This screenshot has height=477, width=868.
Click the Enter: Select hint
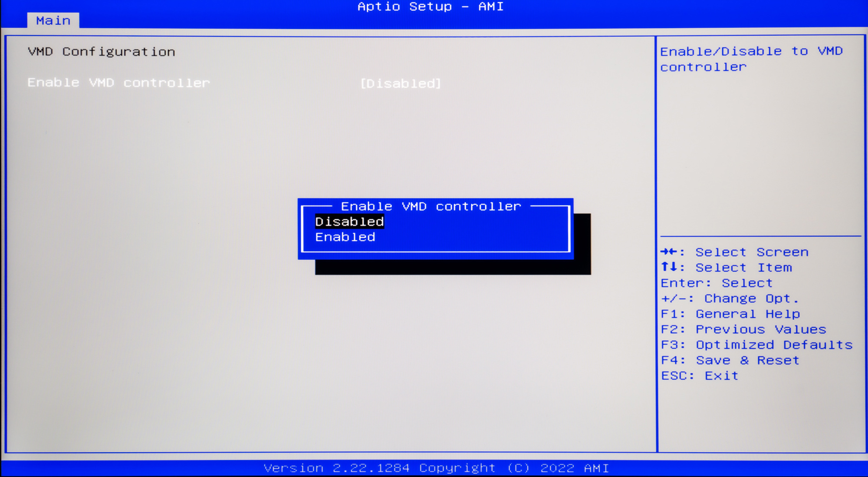(717, 283)
